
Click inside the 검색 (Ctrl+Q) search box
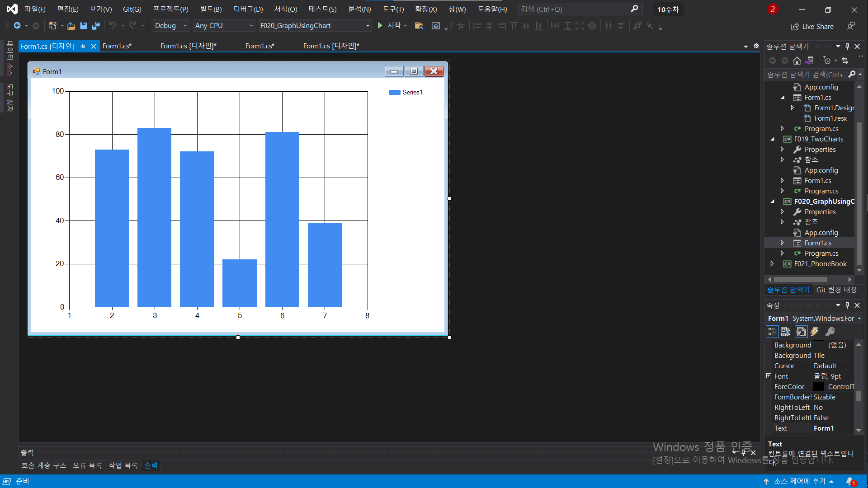click(x=574, y=9)
